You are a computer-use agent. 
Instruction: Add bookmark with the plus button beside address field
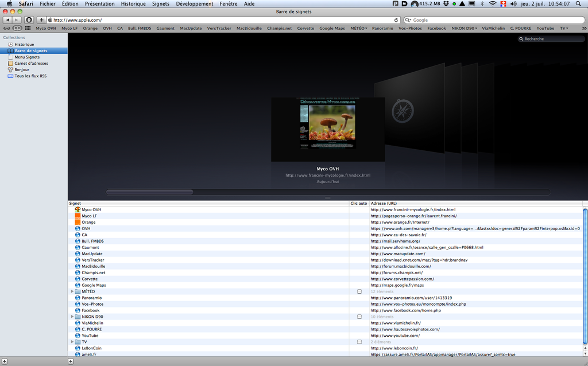(41, 20)
